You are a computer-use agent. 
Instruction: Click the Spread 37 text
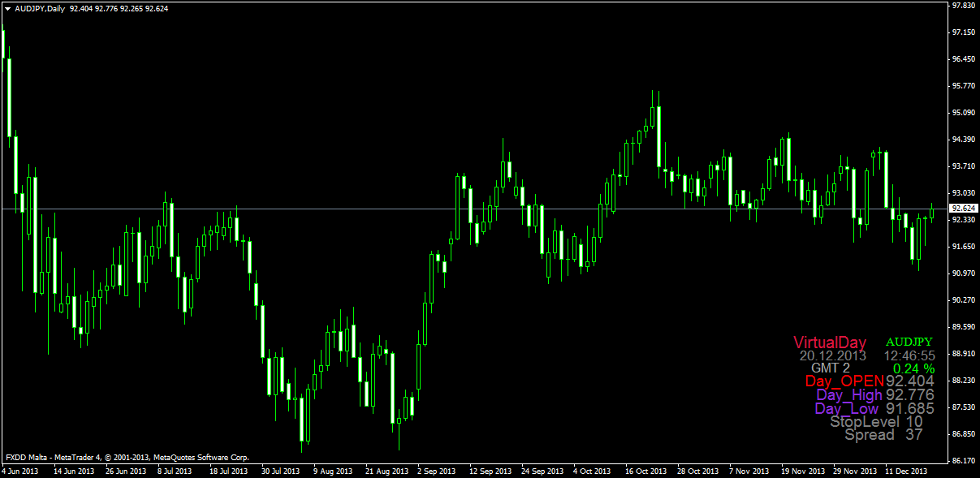tap(883, 435)
